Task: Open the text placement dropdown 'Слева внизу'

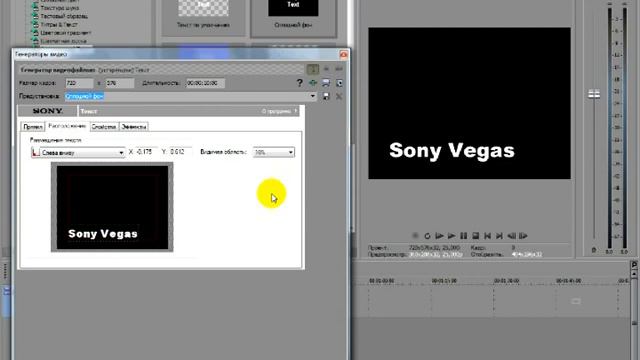Action: tap(78, 152)
